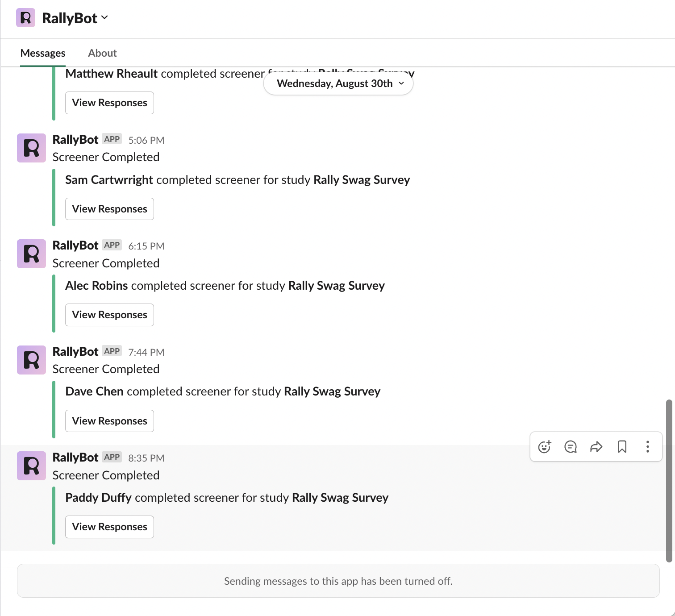This screenshot has height=616, width=675.
Task: Switch to the About tab
Action: pos(102,53)
